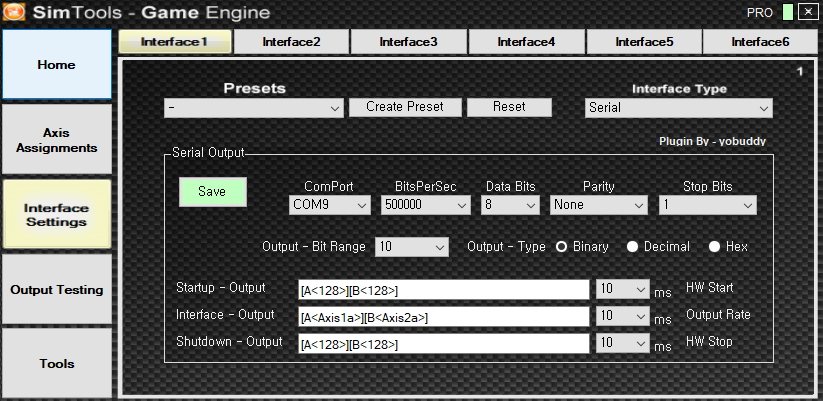Open the Home section
This screenshot has height=401, width=823.
[56, 65]
